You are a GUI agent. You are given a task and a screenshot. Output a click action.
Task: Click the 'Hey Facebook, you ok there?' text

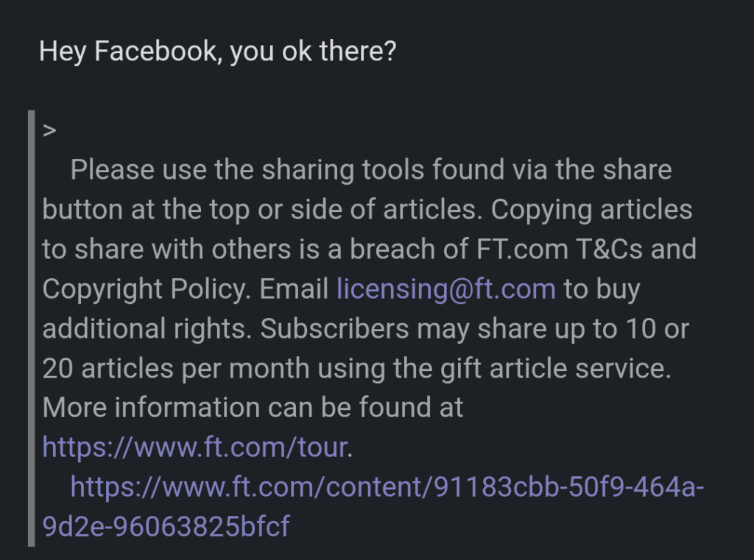(217, 52)
